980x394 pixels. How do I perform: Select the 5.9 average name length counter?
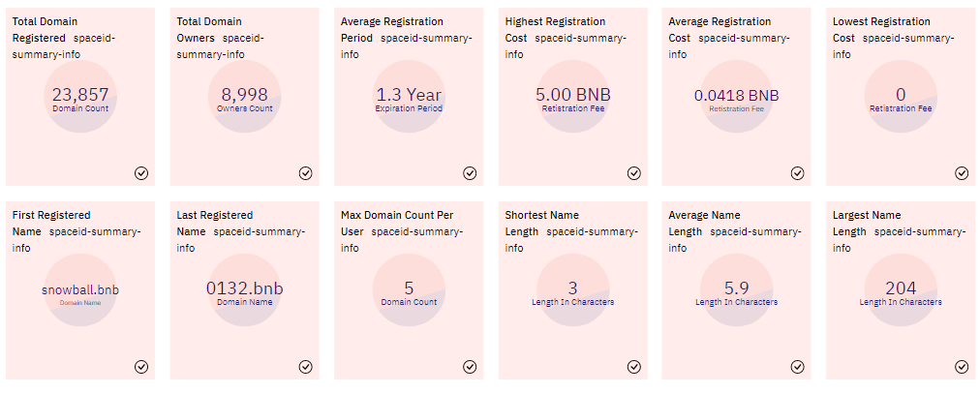[x=736, y=288]
